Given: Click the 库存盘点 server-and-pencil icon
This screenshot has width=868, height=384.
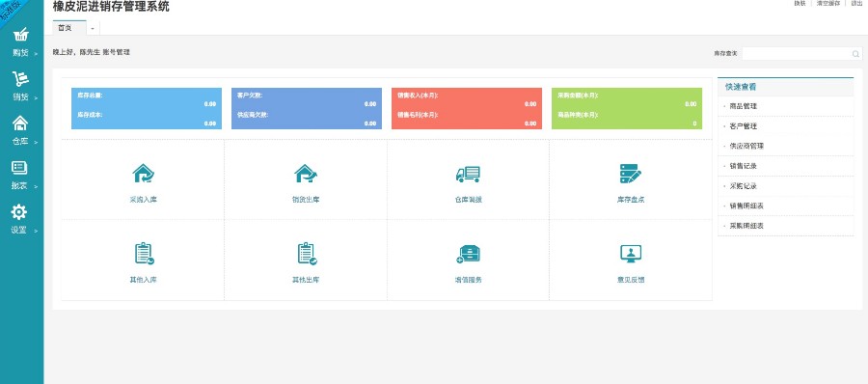Looking at the screenshot, I should tap(631, 174).
